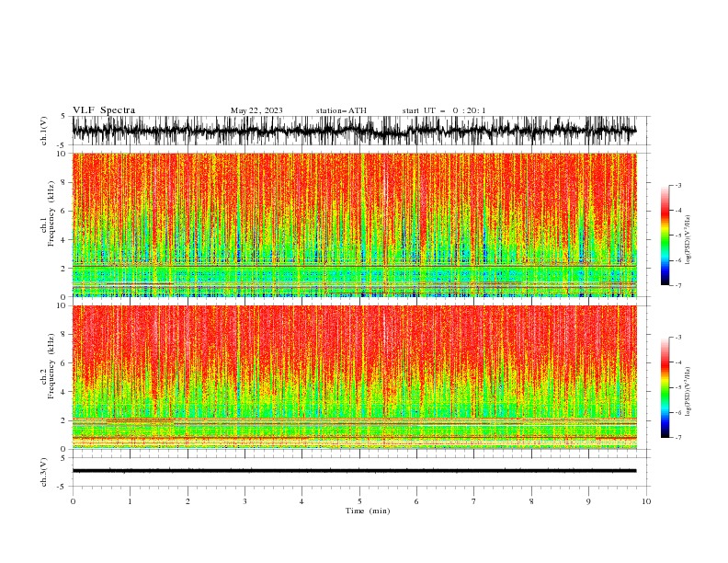
Task: Click the ch.2 PSD color scale bar
Action: pos(665,387)
